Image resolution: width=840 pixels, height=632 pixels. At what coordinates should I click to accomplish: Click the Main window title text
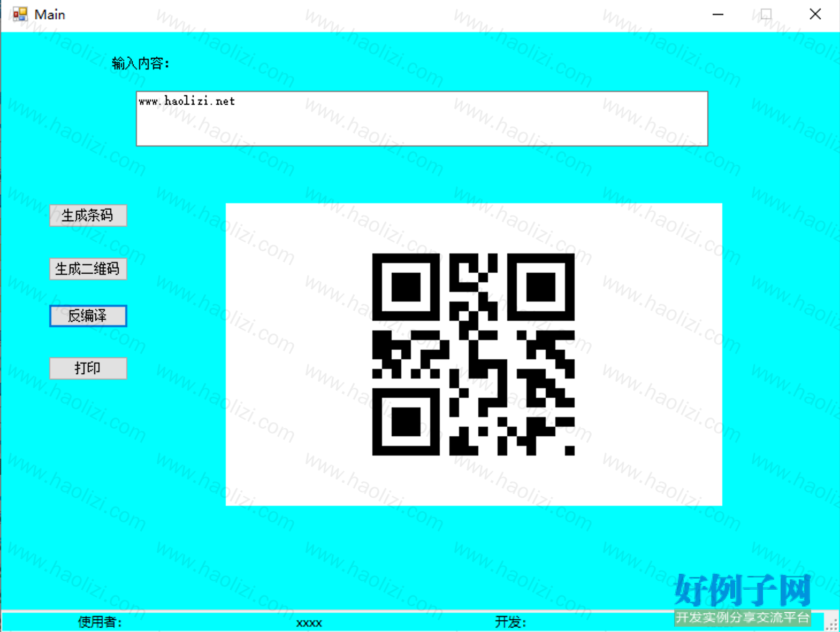[x=50, y=14]
